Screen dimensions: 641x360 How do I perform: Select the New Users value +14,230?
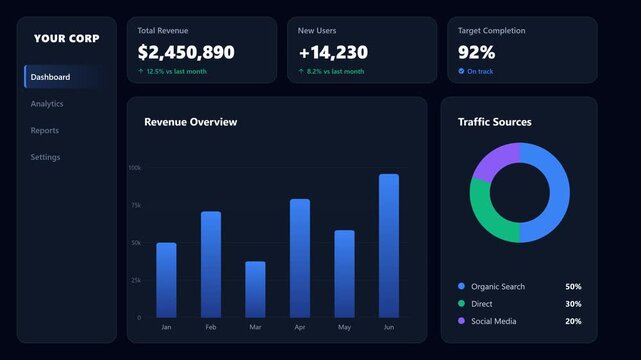(333, 52)
